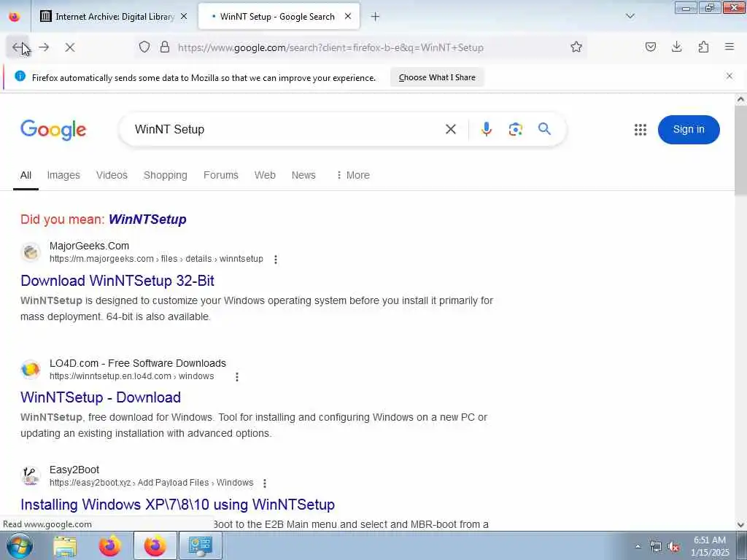
Task: Open the Easy2Boot result options three-dot menu
Action: pos(264,483)
